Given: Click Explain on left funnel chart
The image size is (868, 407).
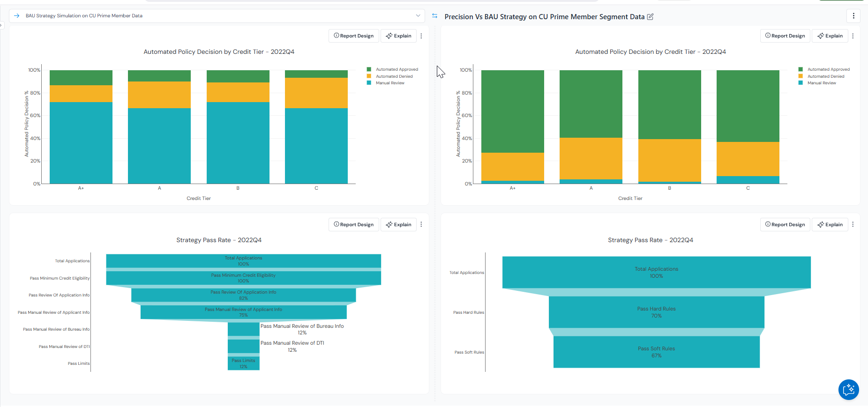Looking at the screenshot, I should tap(398, 224).
